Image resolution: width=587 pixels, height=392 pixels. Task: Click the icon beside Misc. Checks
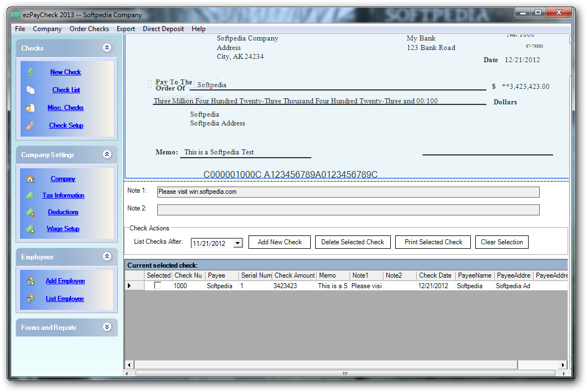tap(31, 108)
